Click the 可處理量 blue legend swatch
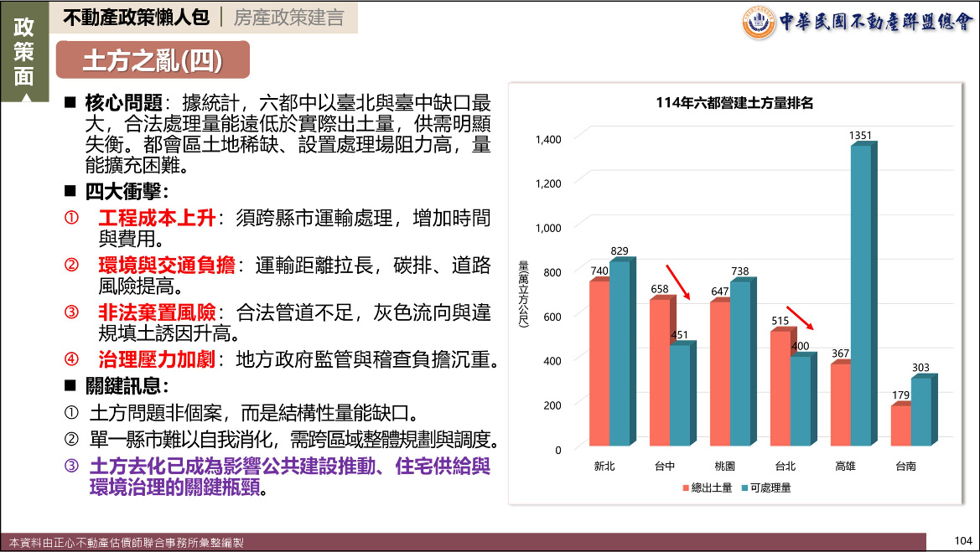 tap(743, 488)
